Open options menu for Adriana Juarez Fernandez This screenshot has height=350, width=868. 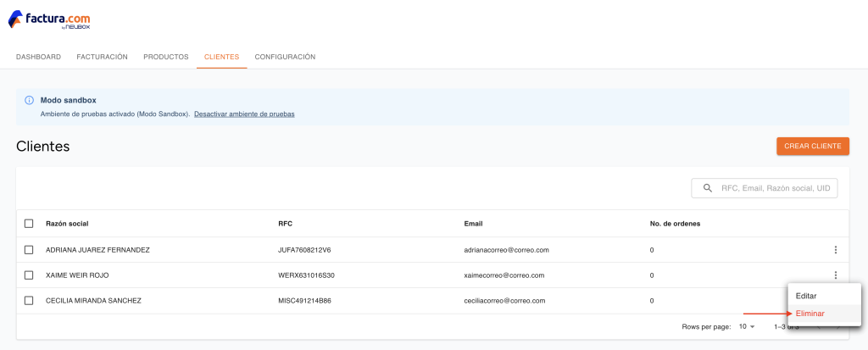point(835,250)
